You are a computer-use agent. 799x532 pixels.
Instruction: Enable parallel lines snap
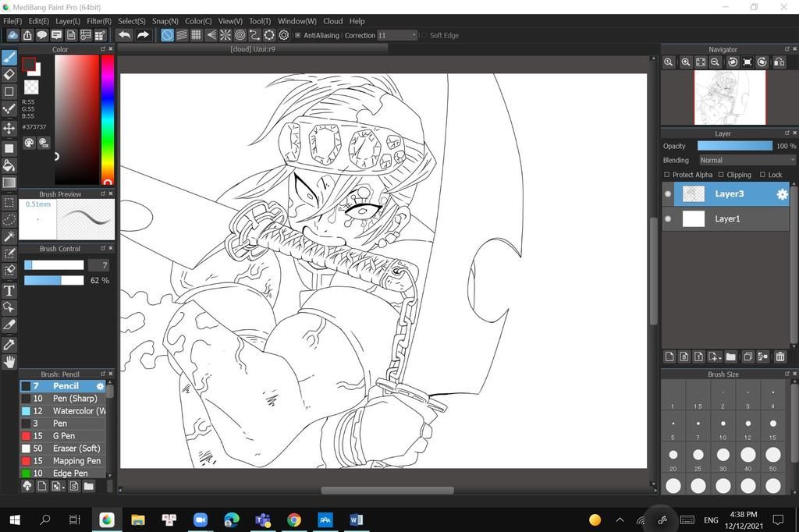(x=181, y=35)
